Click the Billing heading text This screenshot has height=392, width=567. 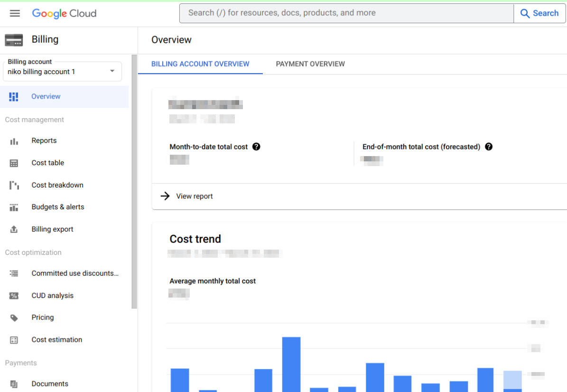pyautogui.click(x=45, y=39)
